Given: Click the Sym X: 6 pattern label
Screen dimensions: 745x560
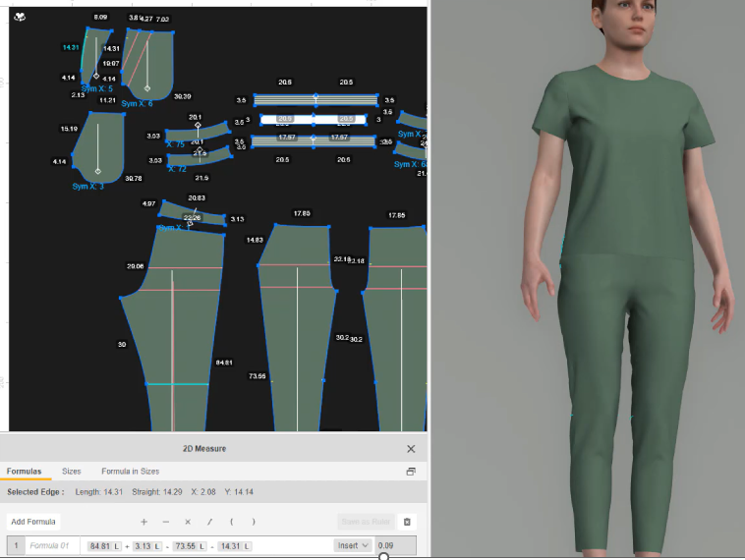Looking at the screenshot, I should [137, 103].
